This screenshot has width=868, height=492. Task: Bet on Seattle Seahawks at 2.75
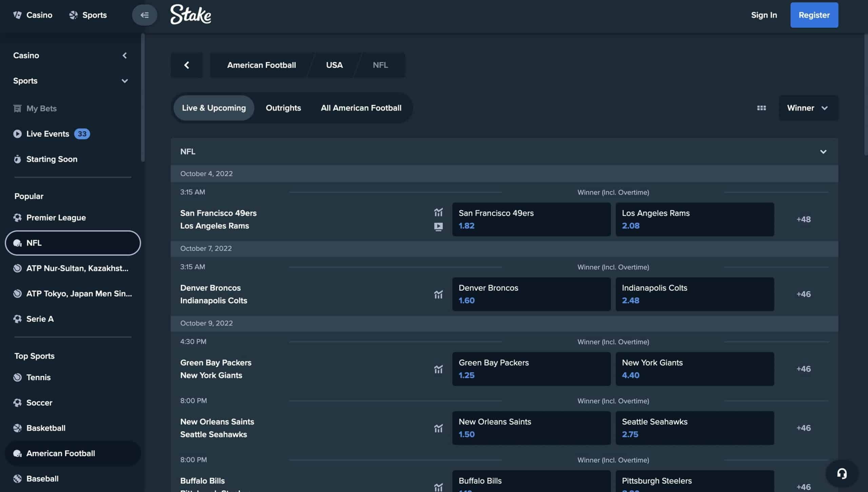(x=695, y=428)
